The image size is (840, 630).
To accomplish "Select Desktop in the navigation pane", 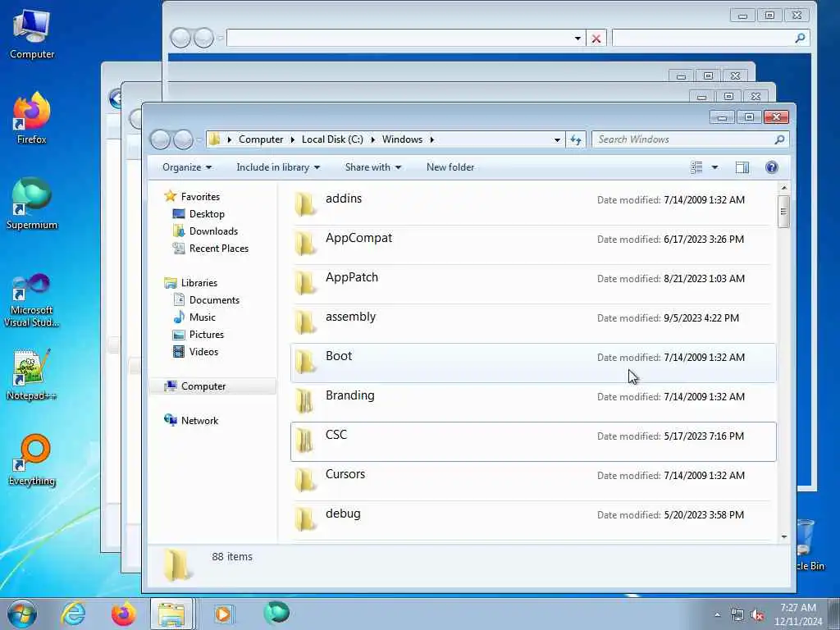I will [207, 214].
